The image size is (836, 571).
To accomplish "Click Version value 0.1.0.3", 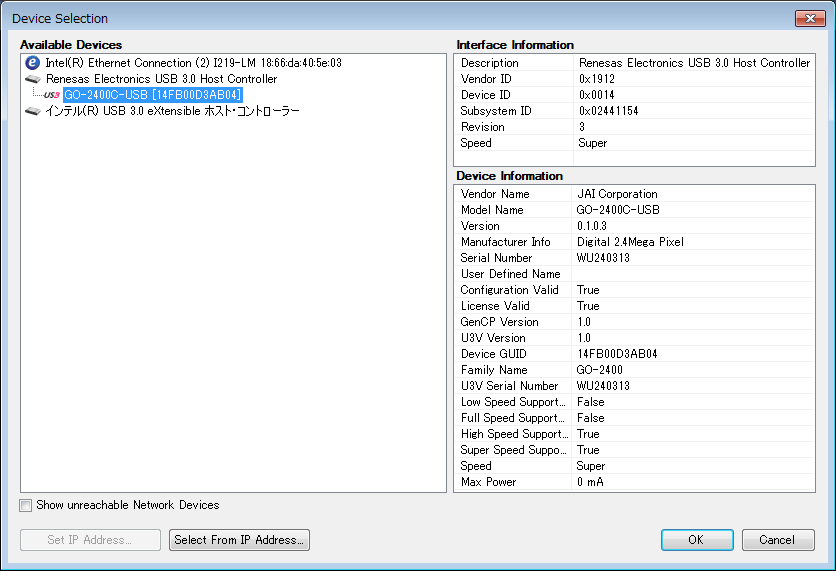I will coord(592,226).
